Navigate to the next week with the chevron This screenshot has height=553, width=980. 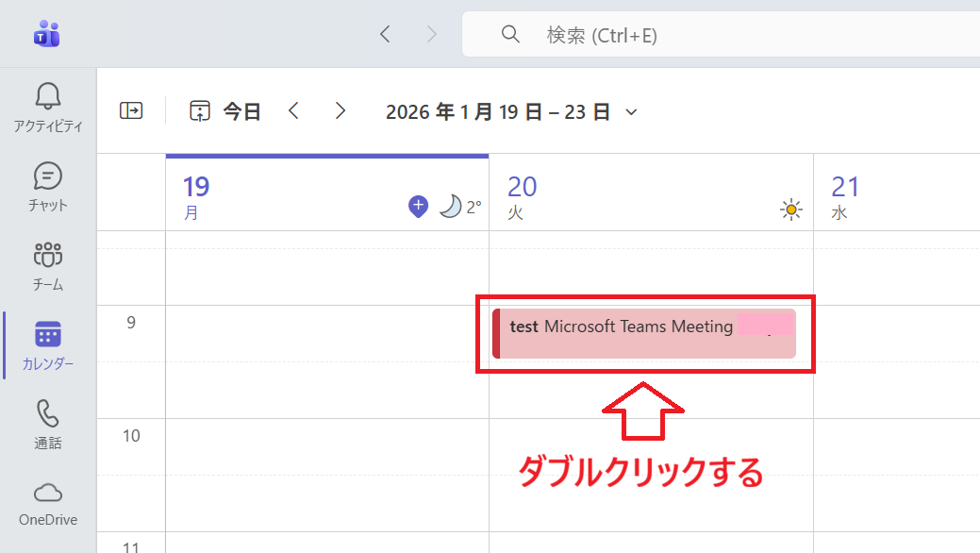tap(341, 110)
